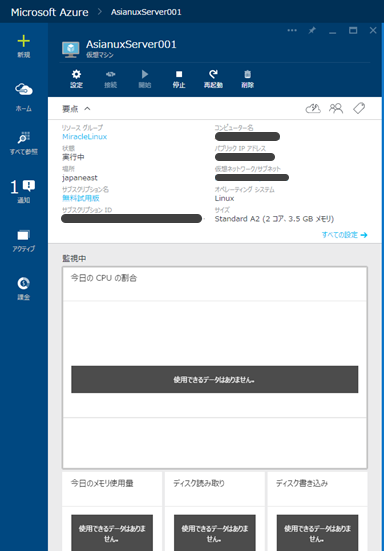Open the MiracleLinux resource group link
Image resolution: width=384 pixels, height=551 pixels.
coord(84,137)
